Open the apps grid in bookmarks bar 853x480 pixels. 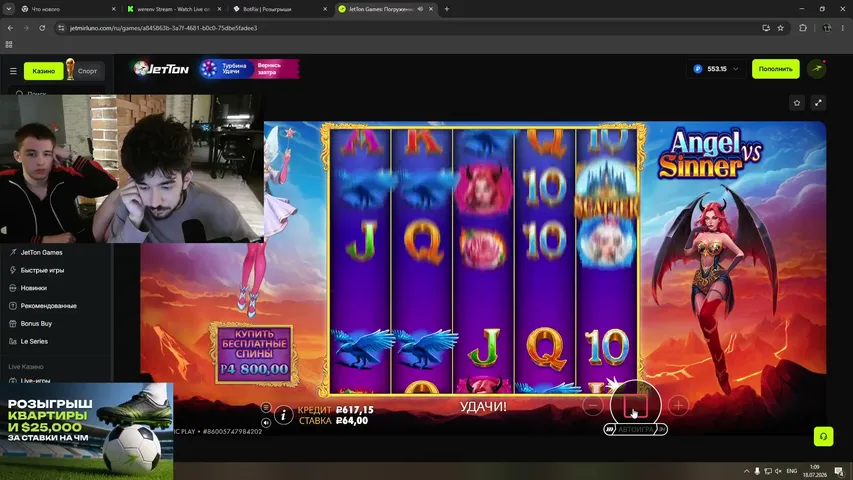9,45
